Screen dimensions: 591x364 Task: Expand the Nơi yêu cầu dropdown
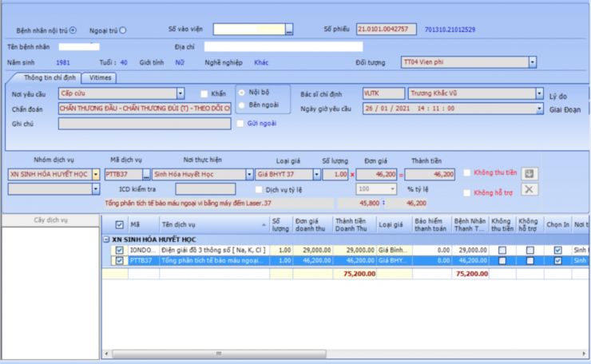point(180,93)
